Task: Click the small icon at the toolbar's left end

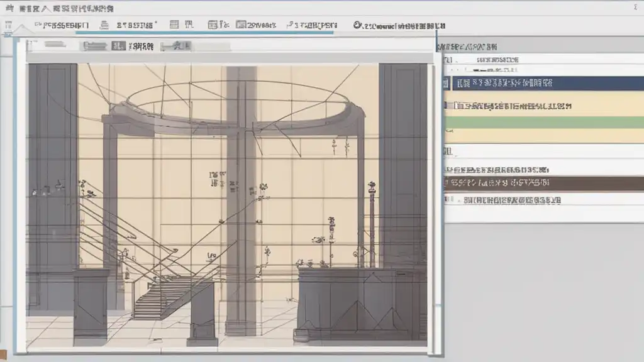Action: pos(8,26)
